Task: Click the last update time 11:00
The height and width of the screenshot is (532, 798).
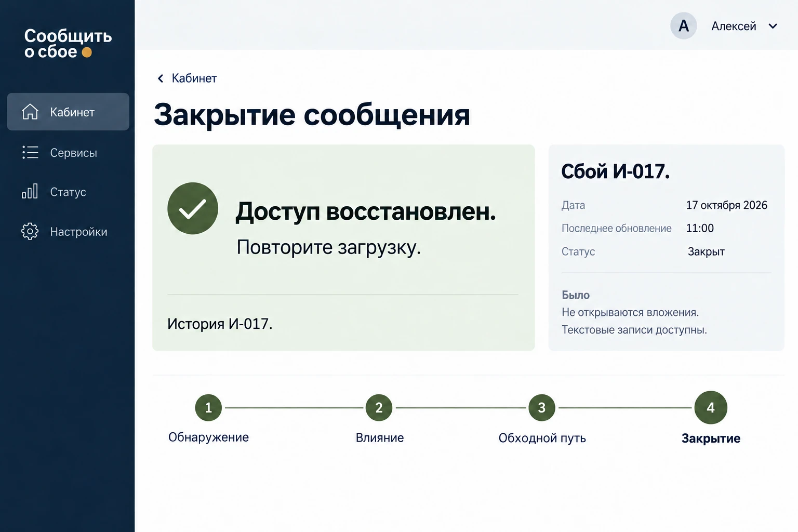Action: [700, 228]
